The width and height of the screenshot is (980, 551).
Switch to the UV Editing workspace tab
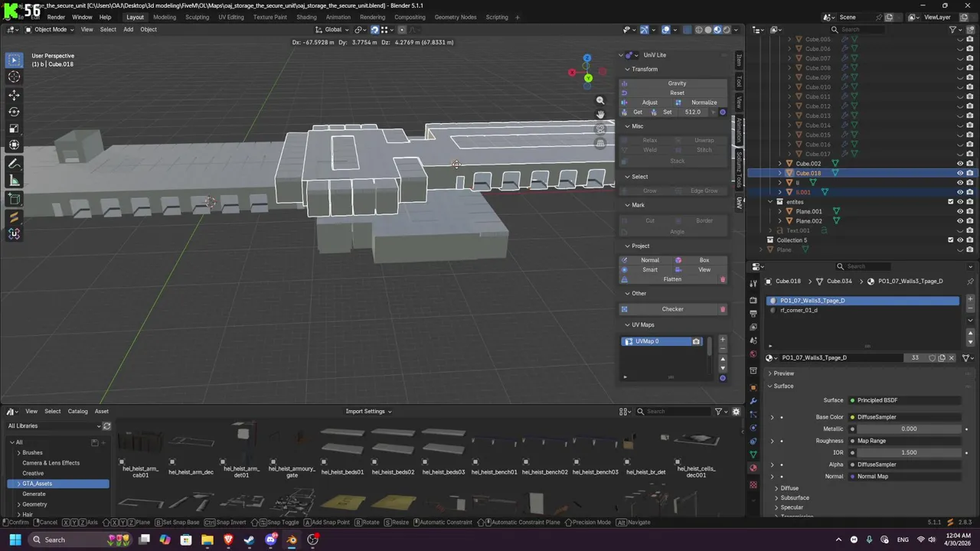pos(230,17)
